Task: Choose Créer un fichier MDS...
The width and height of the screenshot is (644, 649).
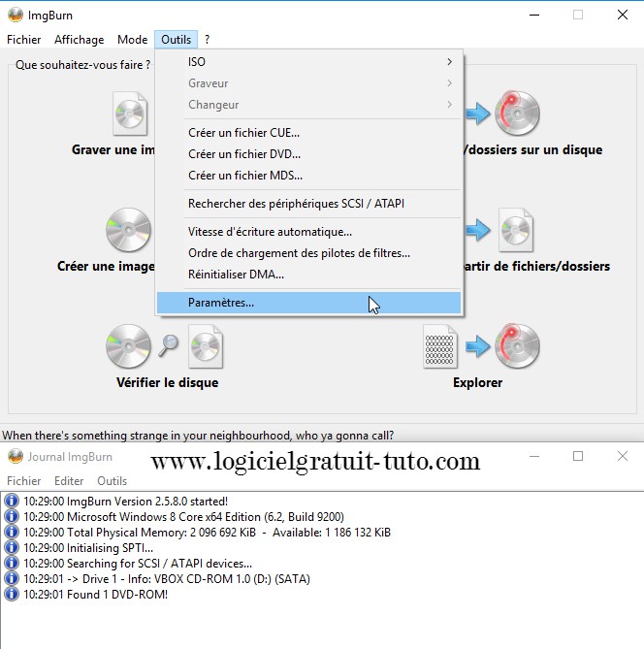Action: click(x=308, y=176)
